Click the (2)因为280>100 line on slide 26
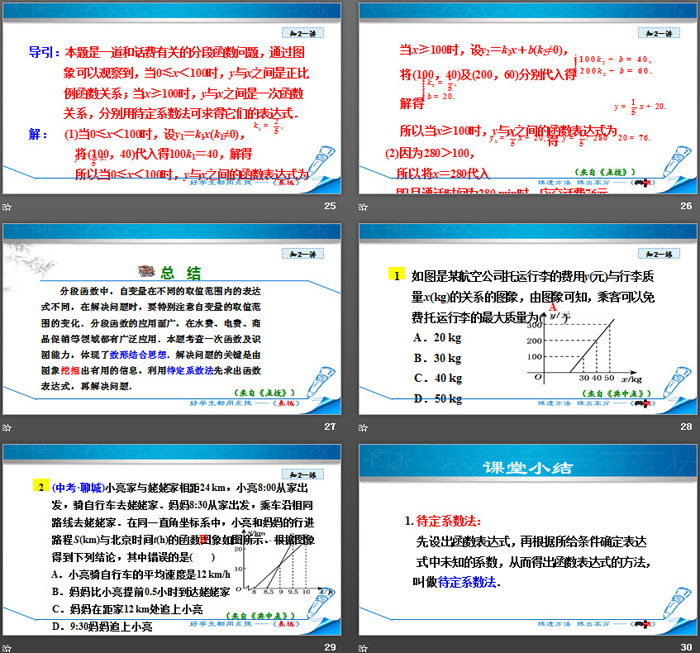The image size is (700, 653). click(429, 153)
